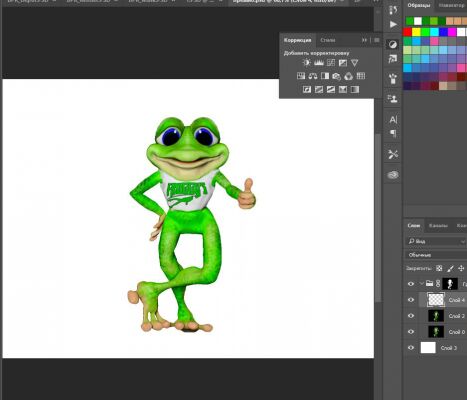
Task: Add a Black & White adjustment
Action: 325,76
